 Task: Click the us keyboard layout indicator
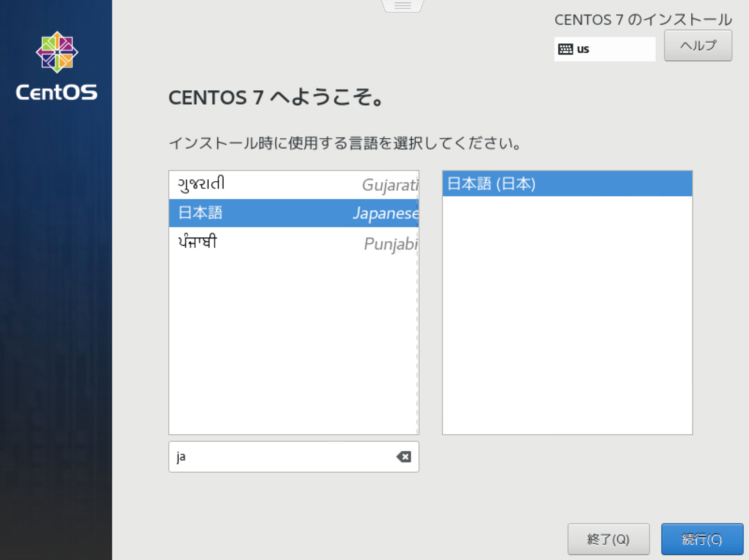click(x=605, y=49)
